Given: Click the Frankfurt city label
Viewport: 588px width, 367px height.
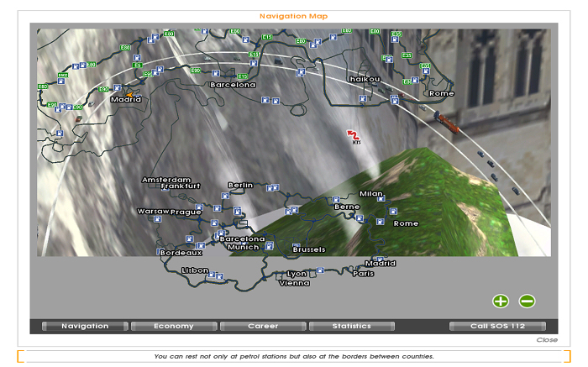Looking at the screenshot, I should pos(181,186).
